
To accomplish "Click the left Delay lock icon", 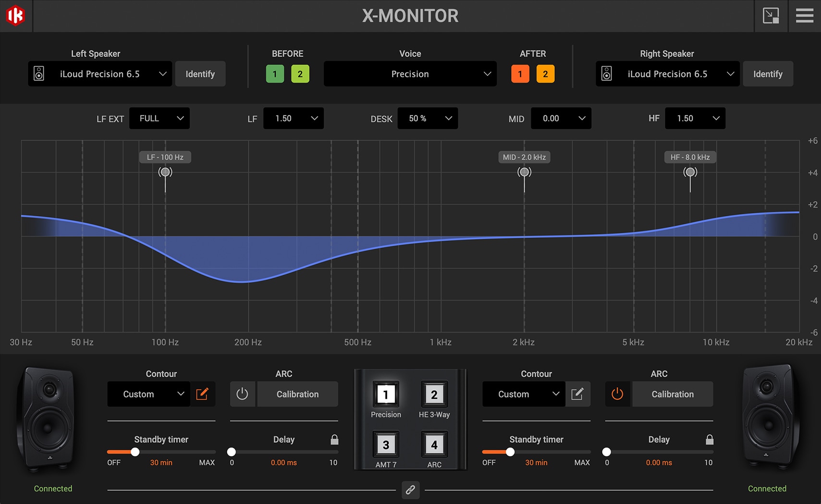I will 334,440.
